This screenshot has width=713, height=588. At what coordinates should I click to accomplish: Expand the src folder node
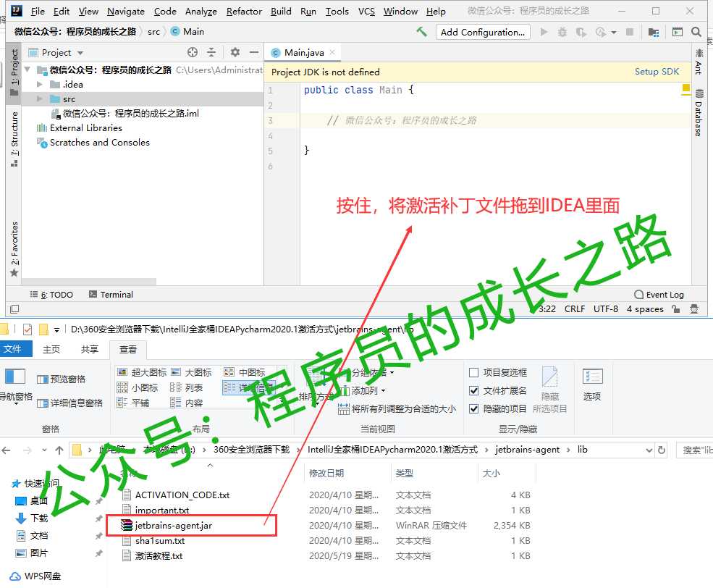(40, 99)
